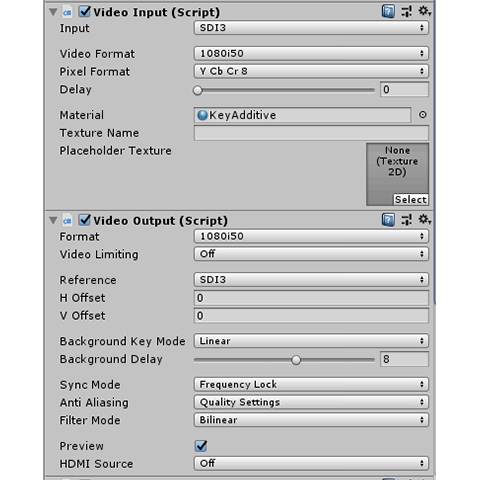Open preset selector for Video Input
Screen dimensions: 480x480
click(407, 12)
